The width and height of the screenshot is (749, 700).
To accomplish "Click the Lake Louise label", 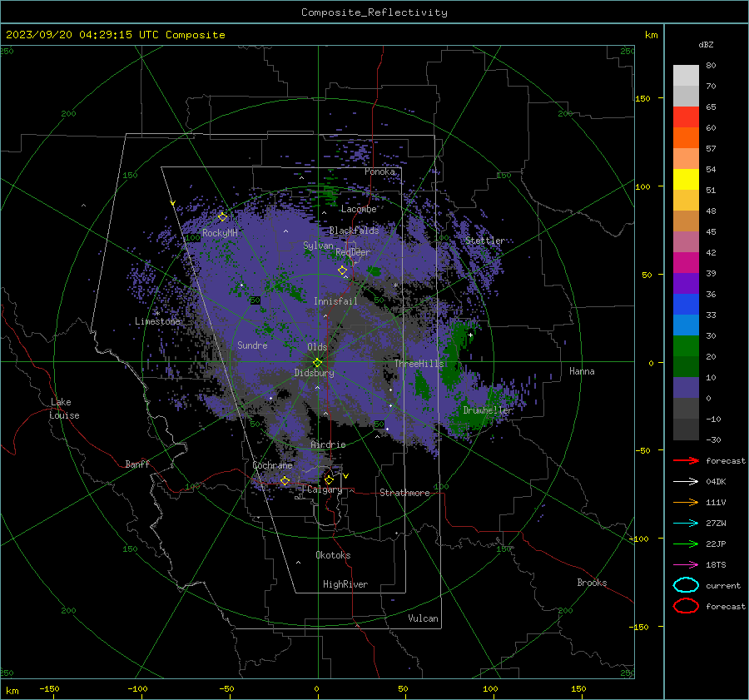I will [64, 409].
